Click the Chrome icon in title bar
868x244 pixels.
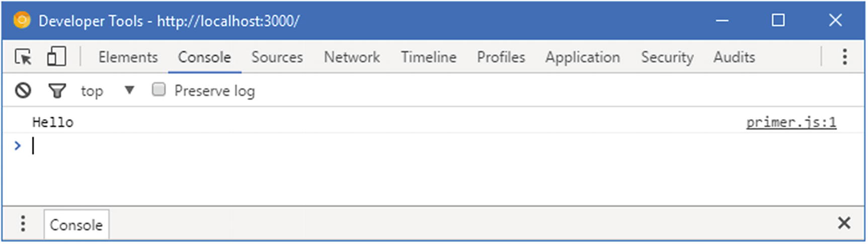tap(22, 21)
